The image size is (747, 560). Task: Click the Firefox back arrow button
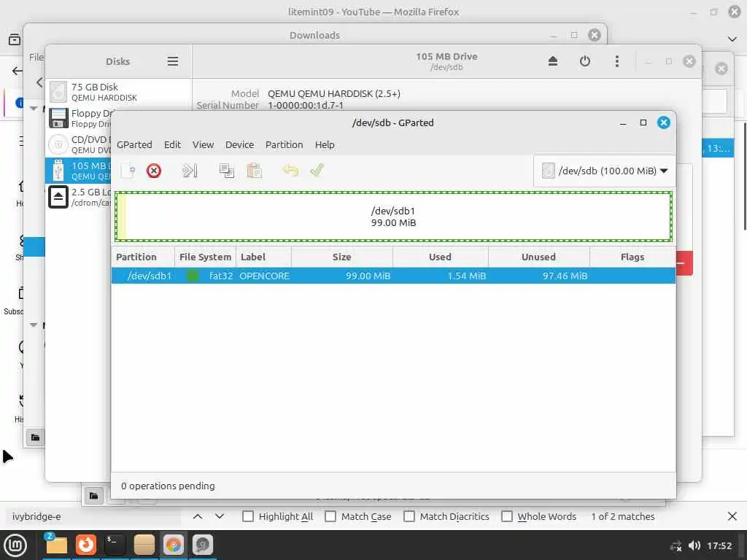[18, 71]
